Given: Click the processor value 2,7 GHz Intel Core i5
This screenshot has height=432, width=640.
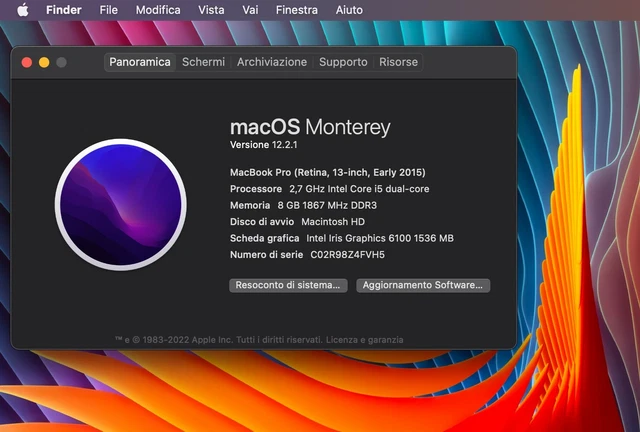Looking at the screenshot, I should [359, 189].
